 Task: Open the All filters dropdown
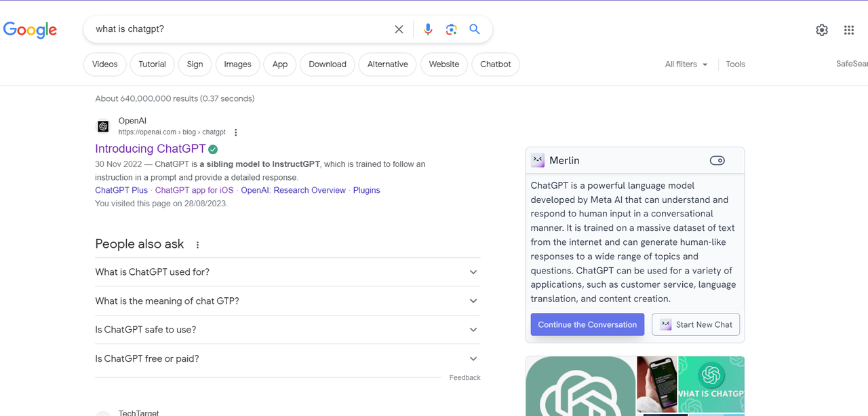[x=686, y=64]
